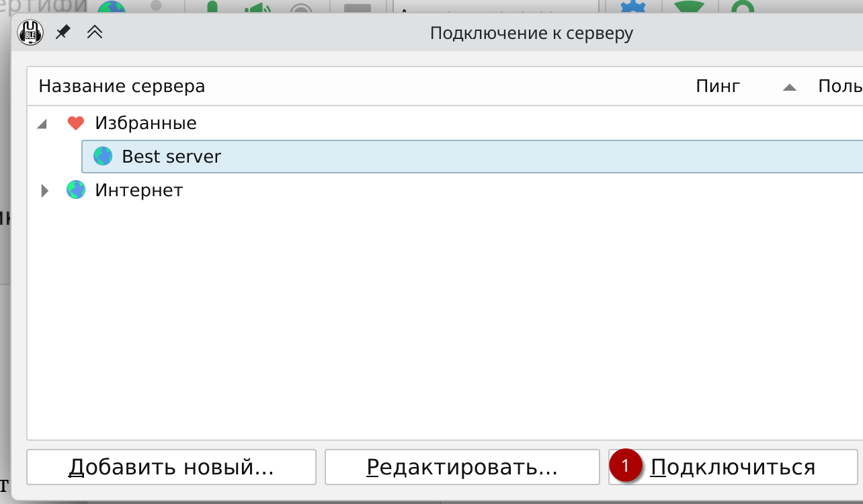Viewport: 863px width, 504px height.
Task: Select the Best server entry
Action: (171, 156)
